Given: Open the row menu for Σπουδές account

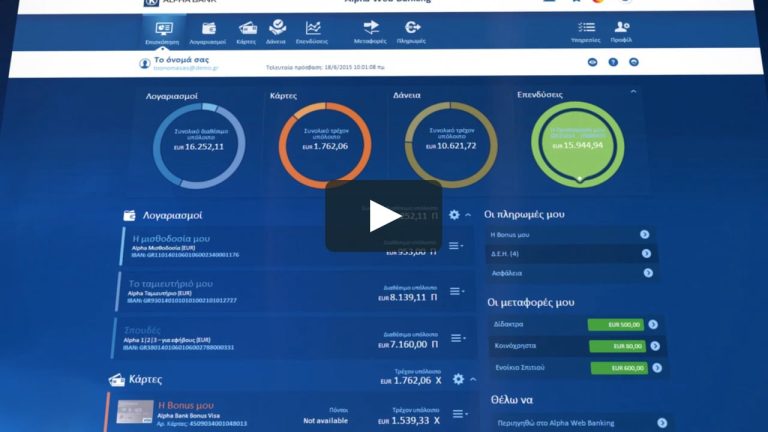Looking at the screenshot, I should (x=458, y=338).
